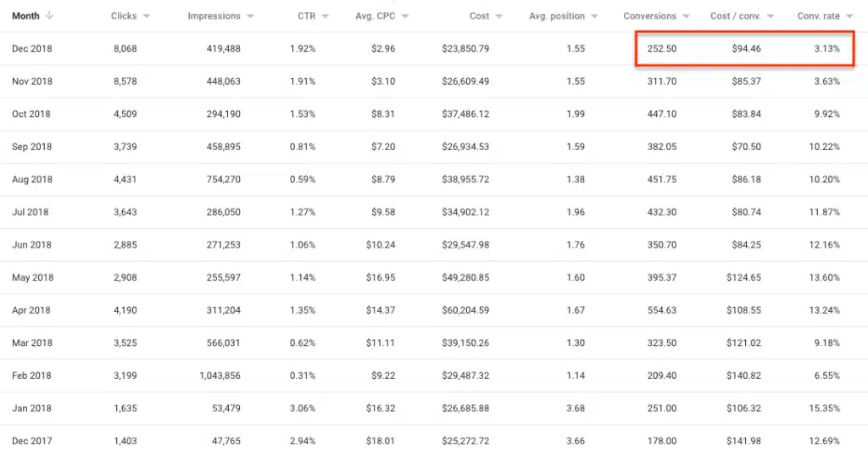Screen dimensions: 868x457
Task: Open the Avg. position column dropdown arrow
Action: click(x=594, y=16)
